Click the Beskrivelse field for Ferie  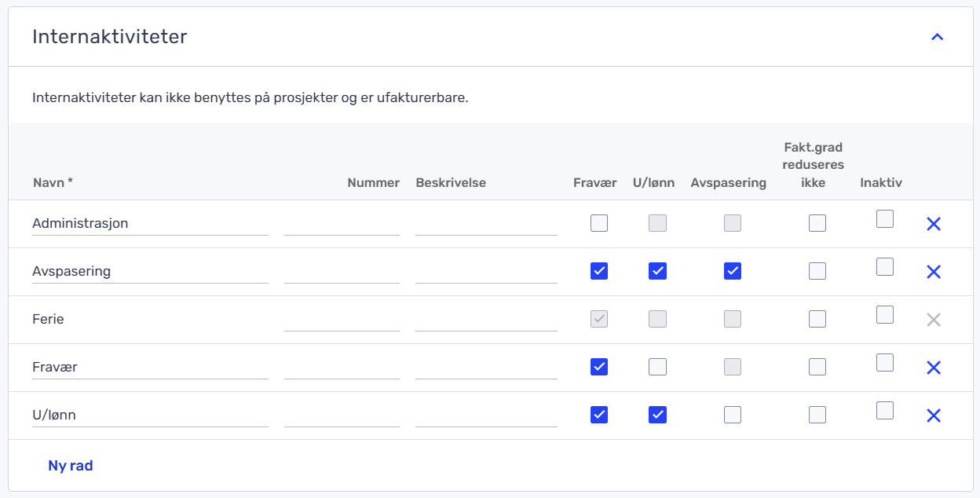[485, 320]
